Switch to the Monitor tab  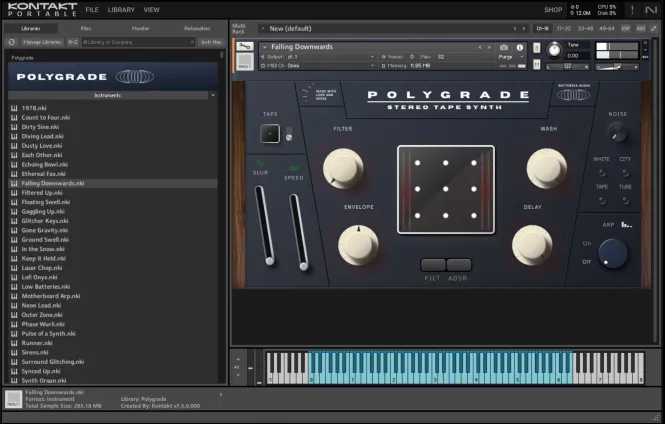[x=140, y=28]
